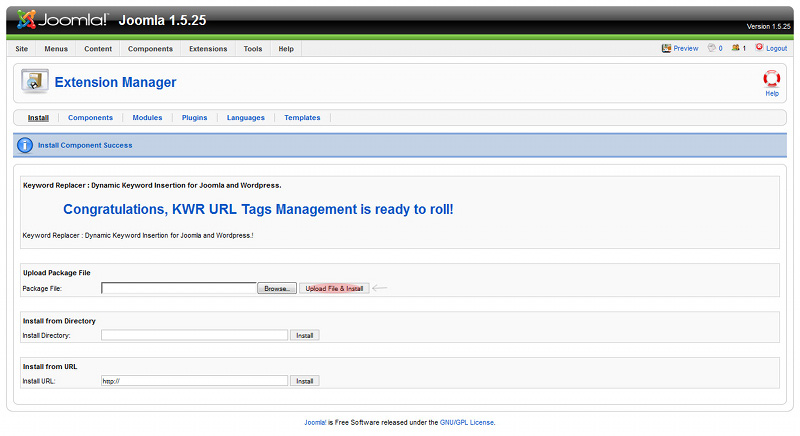Click the Preview link
Image resolution: width=800 pixels, height=436 pixels.
click(686, 48)
